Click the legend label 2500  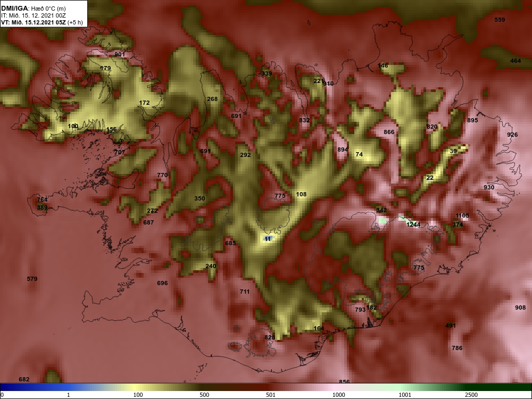click(471, 395)
